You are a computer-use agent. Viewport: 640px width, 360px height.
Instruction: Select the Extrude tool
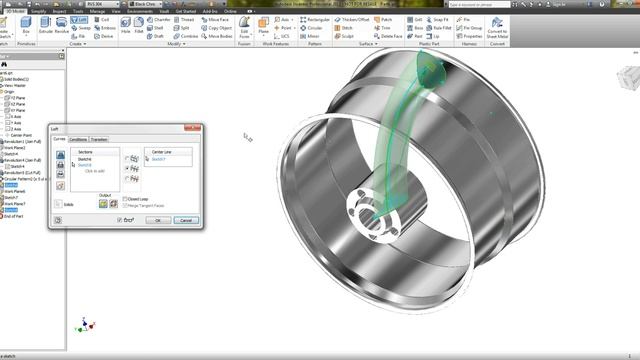(x=45, y=25)
